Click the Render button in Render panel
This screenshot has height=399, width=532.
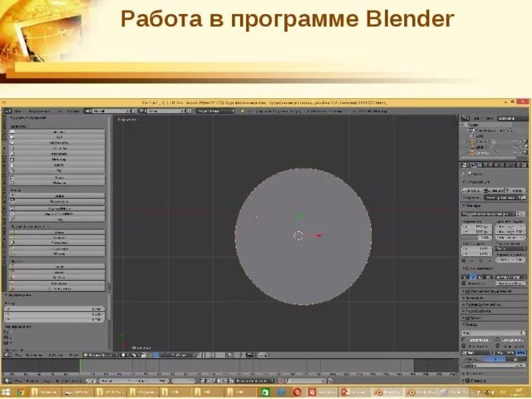point(472,190)
